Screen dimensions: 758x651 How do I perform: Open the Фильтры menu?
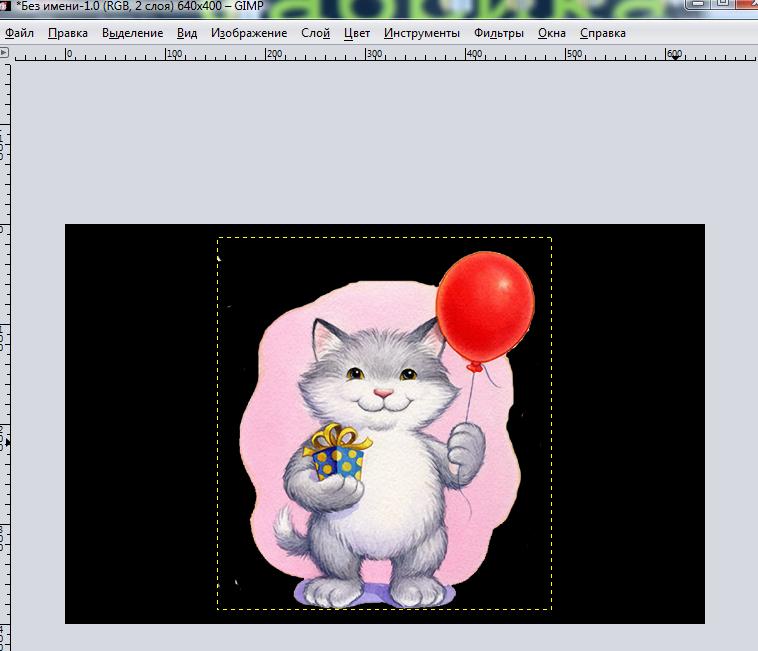click(x=498, y=33)
